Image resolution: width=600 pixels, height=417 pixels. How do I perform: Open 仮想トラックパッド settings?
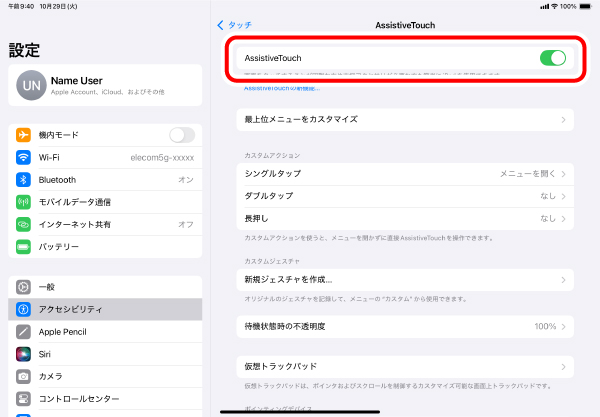click(405, 367)
